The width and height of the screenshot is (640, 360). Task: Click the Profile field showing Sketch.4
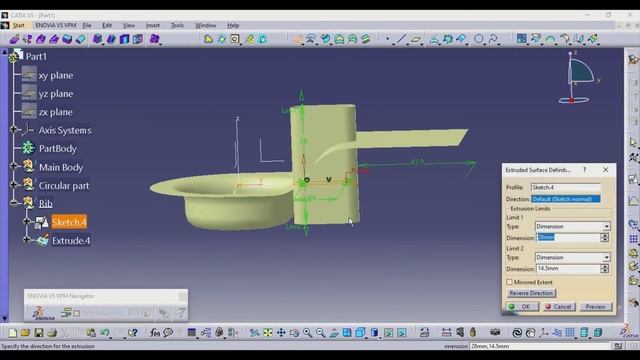(566, 187)
